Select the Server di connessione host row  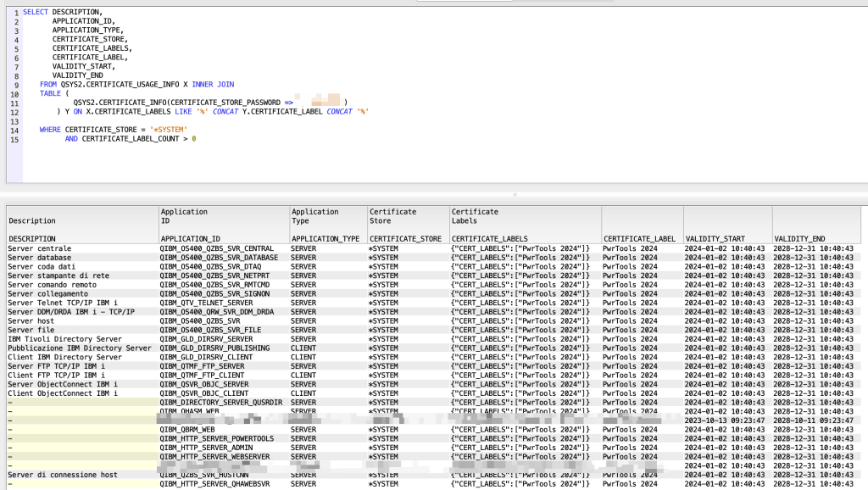point(63,475)
